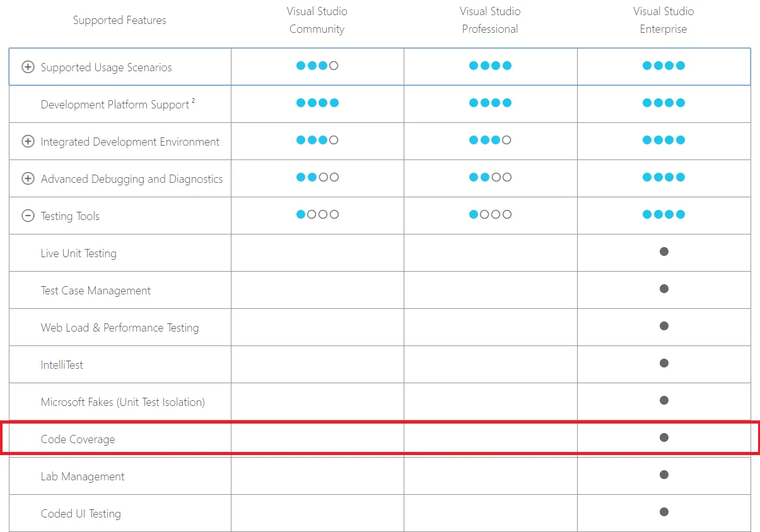Click Enterprise availability dot for Coded UI Testing
Screen dimensions: 760x532
(664, 512)
